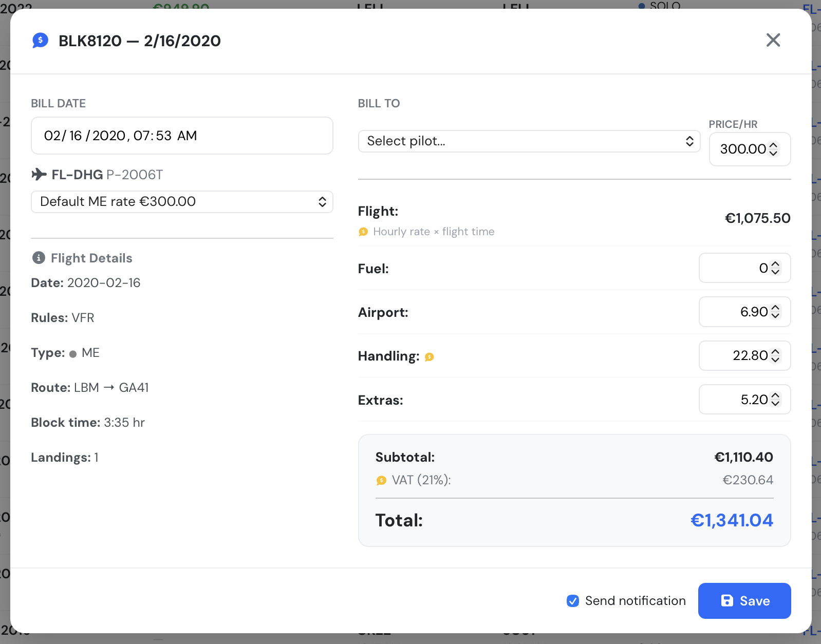Close the BLK8120 billing dialog
The height and width of the screenshot is (644, 821).
point(773,40)
